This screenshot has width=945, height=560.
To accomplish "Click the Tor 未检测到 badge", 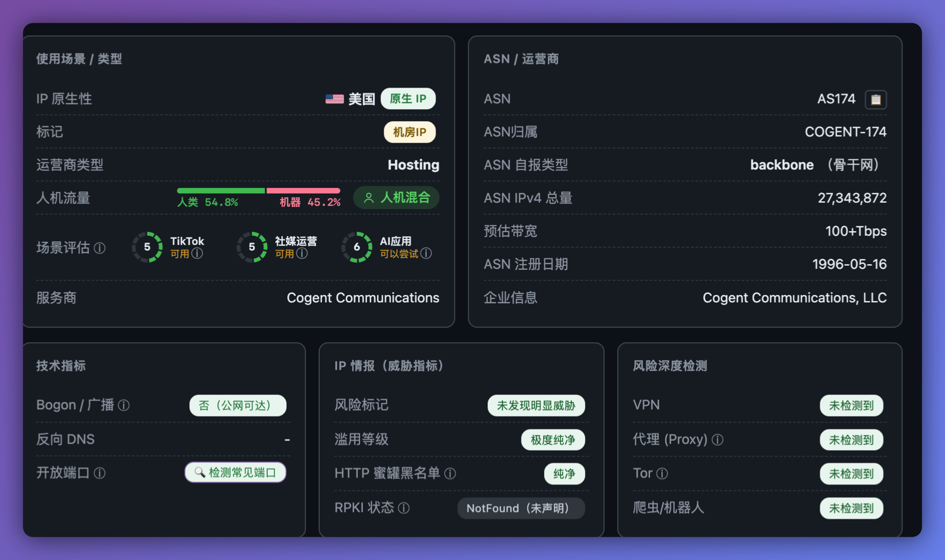I will (x=851, y=474).
